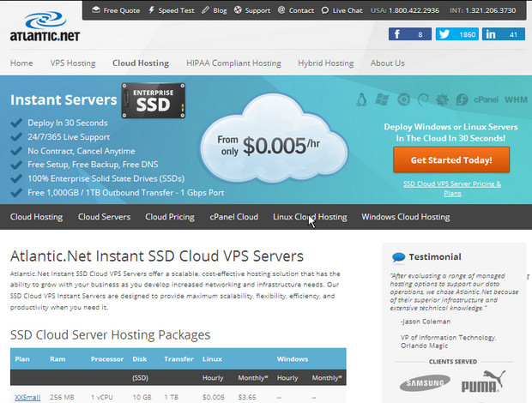Viewport: 532px width, 403px height.
Task: Click the CentOS logo icon
Action: (442, 100)
